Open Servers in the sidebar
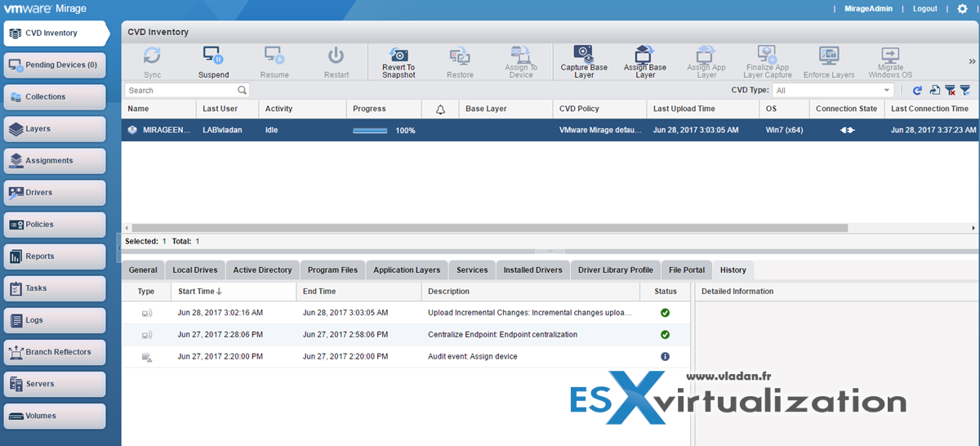 (55, 384)
